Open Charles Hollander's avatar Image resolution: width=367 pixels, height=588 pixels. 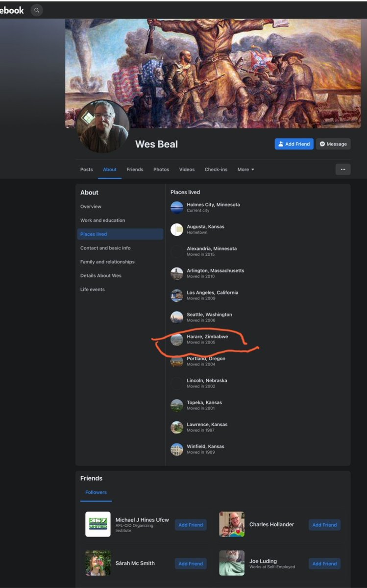[232, 524]
